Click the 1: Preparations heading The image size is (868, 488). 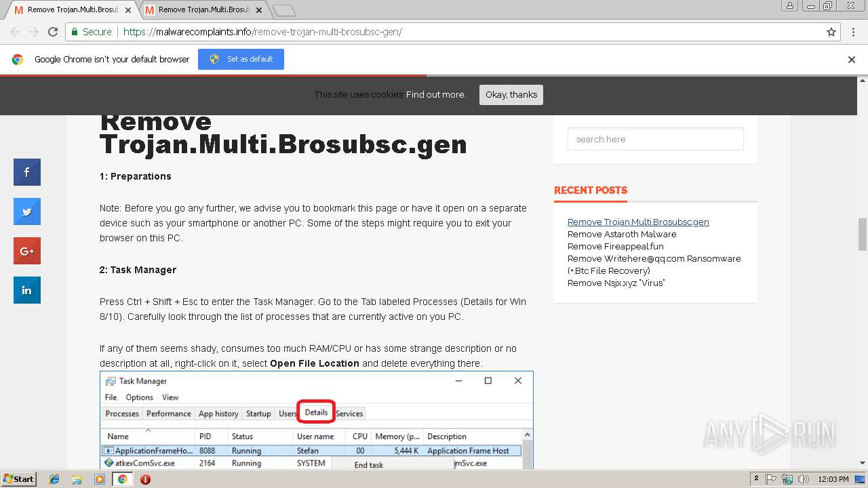(x=136, y=176)
